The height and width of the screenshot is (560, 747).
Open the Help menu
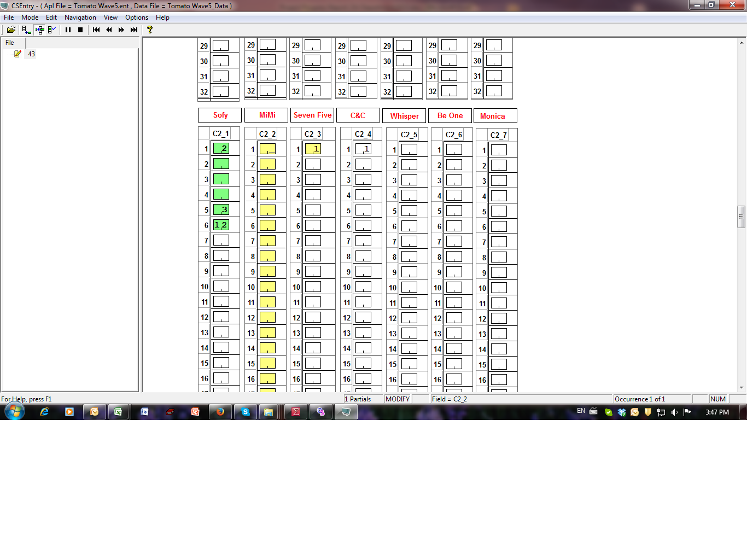[x=162, y=17]
